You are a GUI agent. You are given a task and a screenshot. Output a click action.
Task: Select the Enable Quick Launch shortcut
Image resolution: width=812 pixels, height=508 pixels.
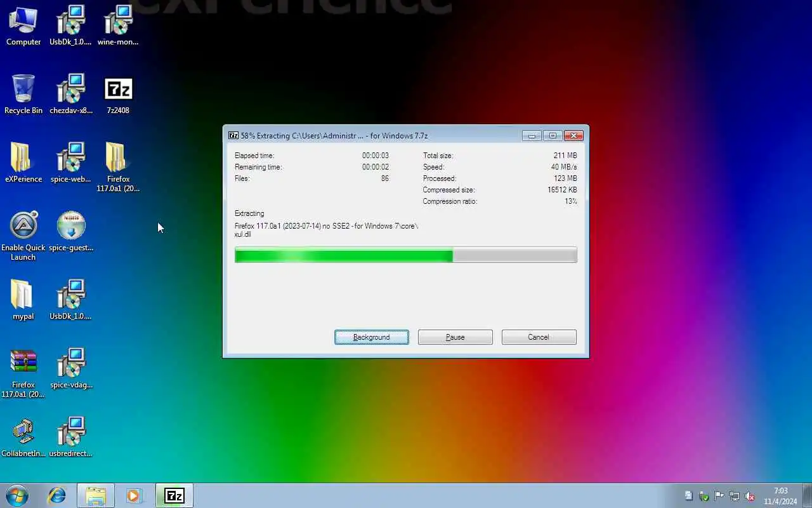click(x=23, y=236)
